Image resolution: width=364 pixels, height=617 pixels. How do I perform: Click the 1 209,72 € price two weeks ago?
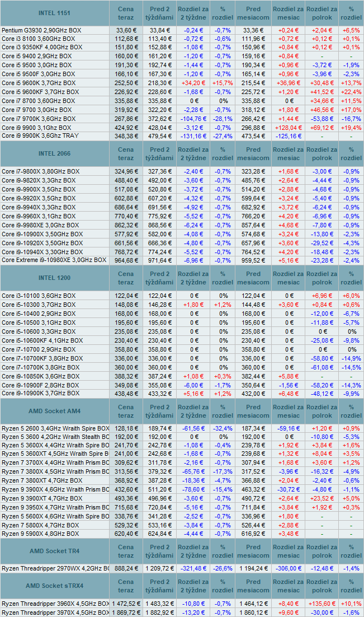click(x=159, y=569)
